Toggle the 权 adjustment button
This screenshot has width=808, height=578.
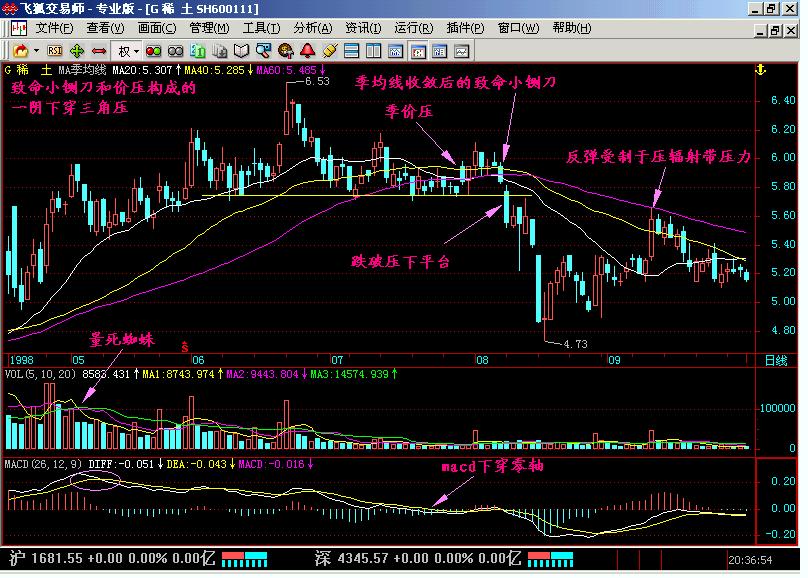pyautogui.click(x=124, y=51)
